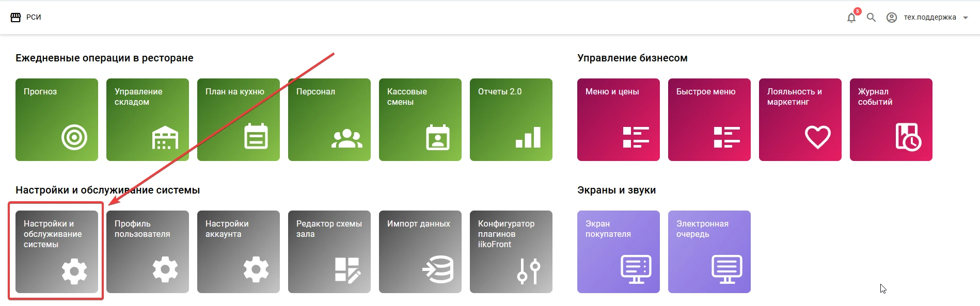Expand the тех.поддержка user dropdown arrow
Image resolution: width=980 pixels, height=306 pixels.
click(x=966, y=18)
